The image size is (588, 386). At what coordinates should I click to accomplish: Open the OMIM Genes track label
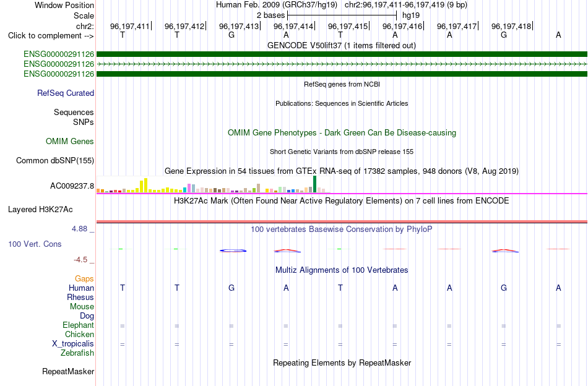pos(70,141)
